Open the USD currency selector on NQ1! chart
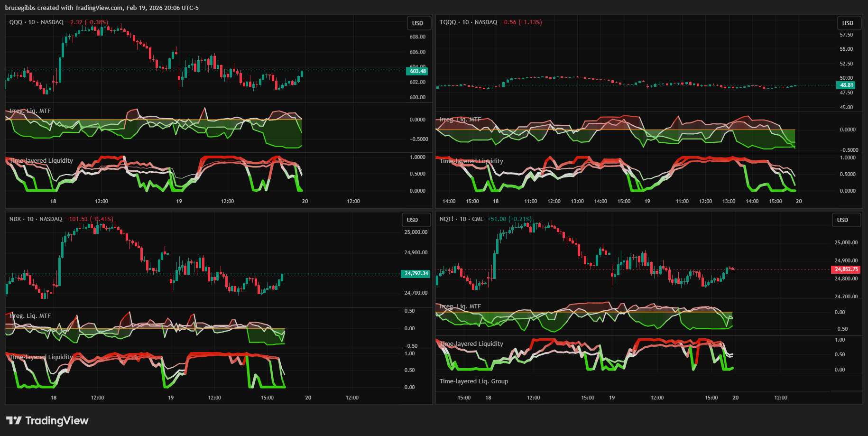 click(x=842, y=220)
